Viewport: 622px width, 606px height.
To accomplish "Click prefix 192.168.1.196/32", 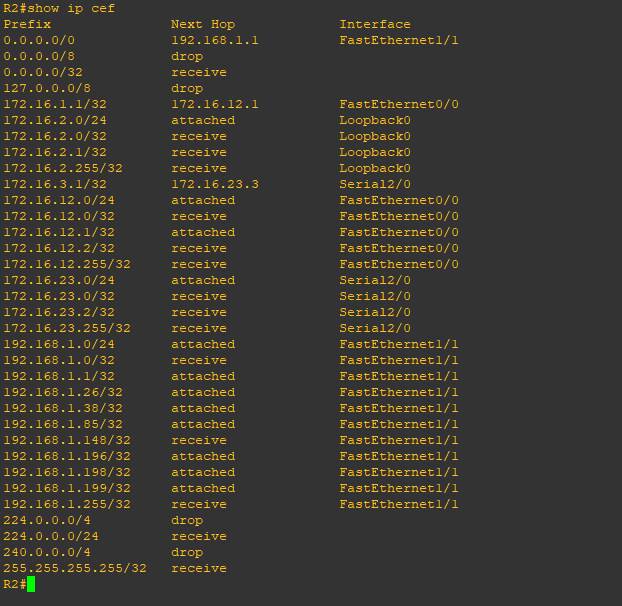I will [67, 456].
